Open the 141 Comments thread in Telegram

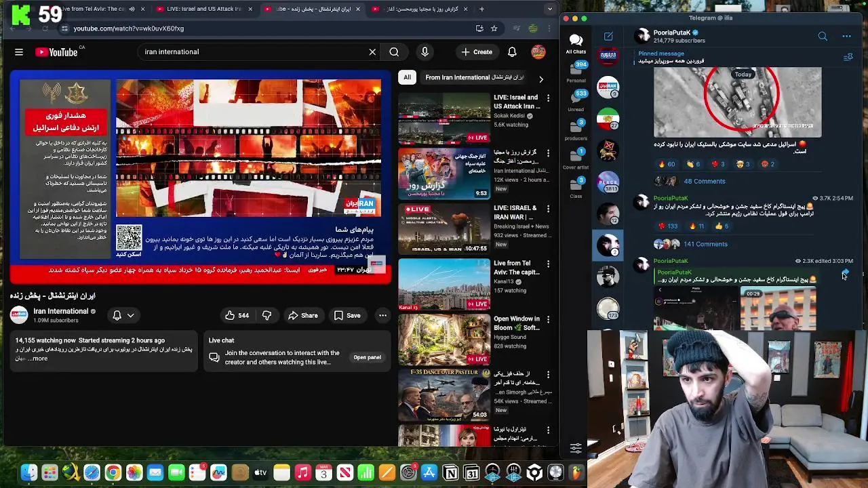tap(705, 244)
